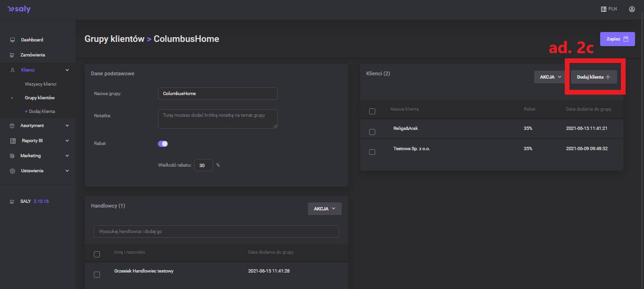Viewport: 644px width, 289px height.
Task: Click the Dashboard monitor icon in sidebar
Action: (x=13, y=40)
